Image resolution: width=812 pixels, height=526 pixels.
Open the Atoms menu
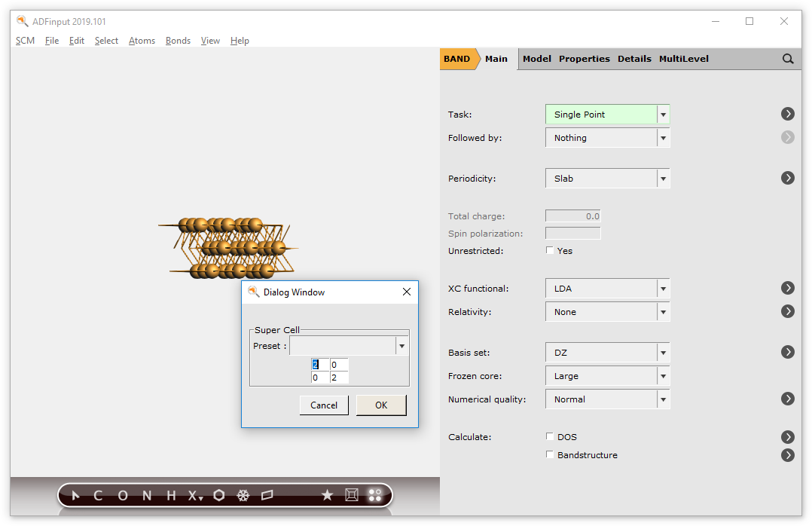(x=142, y=41)
